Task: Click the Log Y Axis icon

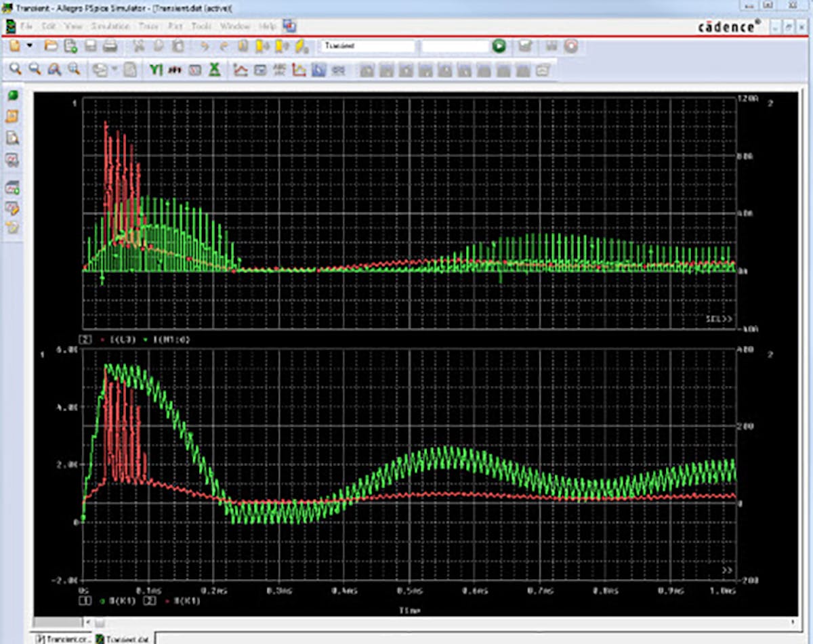Action: [157, 70]
